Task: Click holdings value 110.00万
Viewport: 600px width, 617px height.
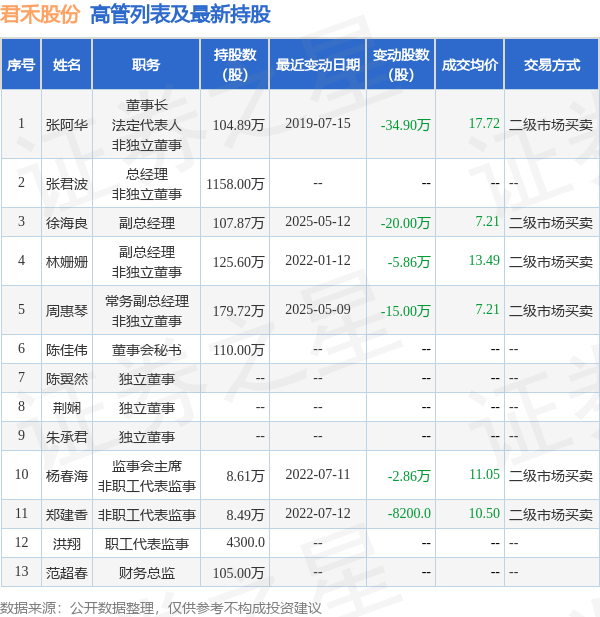Action: point(238,350)
